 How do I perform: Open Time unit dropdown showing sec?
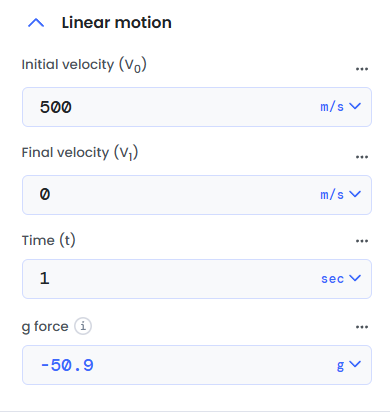click(x=341, y=278)
